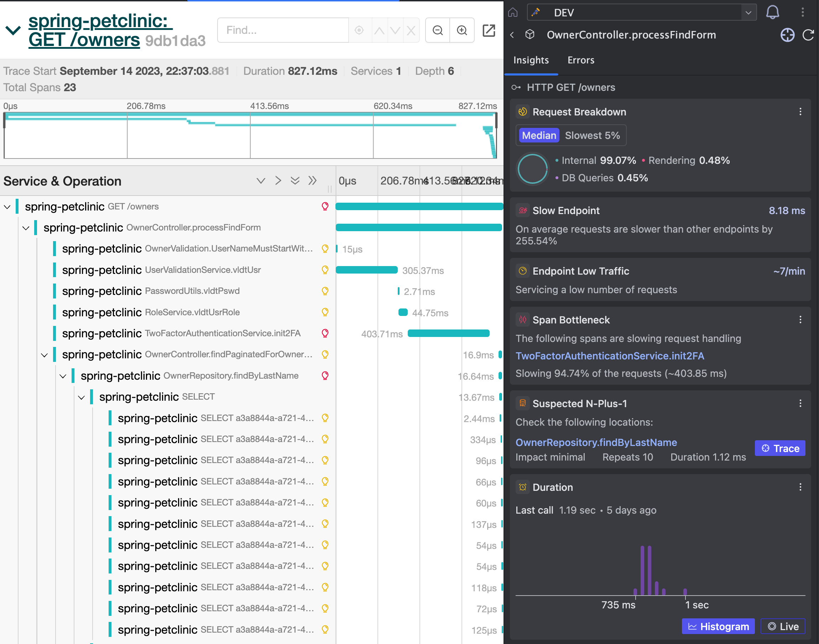Open the notifications bell icon
The width and height of the screenshot is (819, 644).
coord(773,12)
